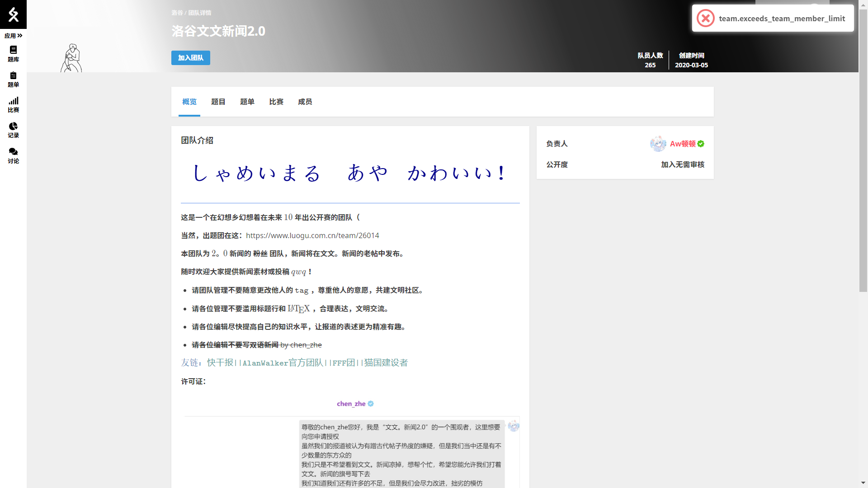
Task: Open the luogu.com.cn/team/26014 link
Action: (x=312, y=235)
